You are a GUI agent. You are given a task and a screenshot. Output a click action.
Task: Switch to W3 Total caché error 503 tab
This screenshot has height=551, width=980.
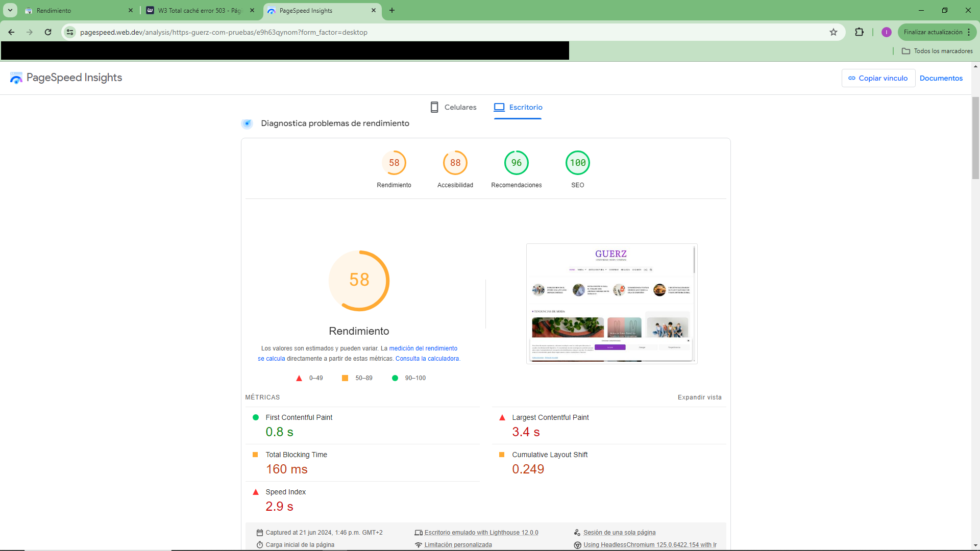point(200,10)
